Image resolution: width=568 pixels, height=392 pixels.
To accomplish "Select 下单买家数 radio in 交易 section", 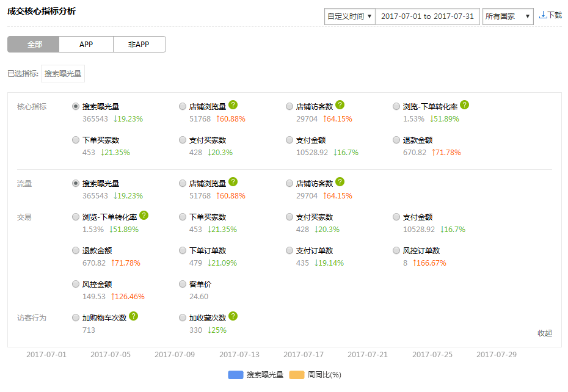I will coord(183,217).
